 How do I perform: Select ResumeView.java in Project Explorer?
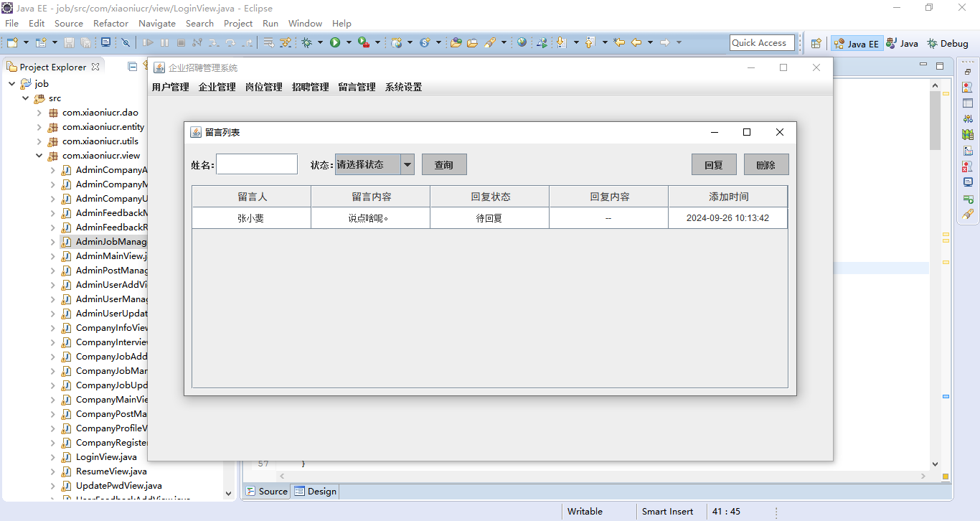click(x=111, y=471)
